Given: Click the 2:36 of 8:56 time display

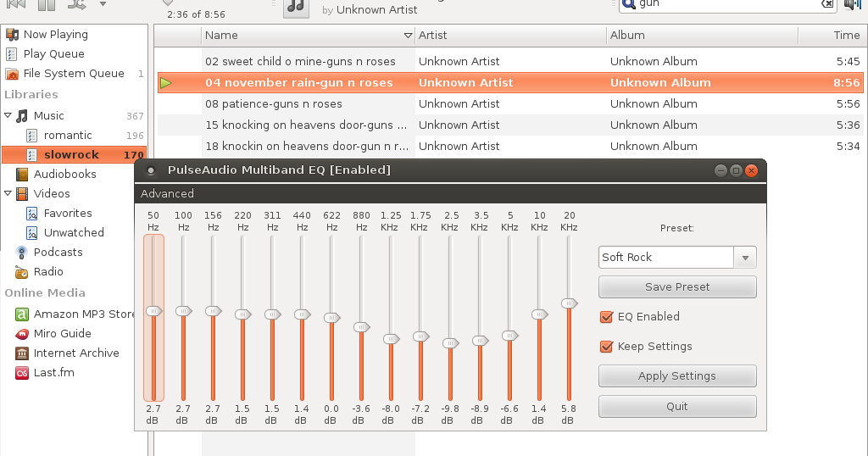Looking at the screenshot, I should coord(196,14).
